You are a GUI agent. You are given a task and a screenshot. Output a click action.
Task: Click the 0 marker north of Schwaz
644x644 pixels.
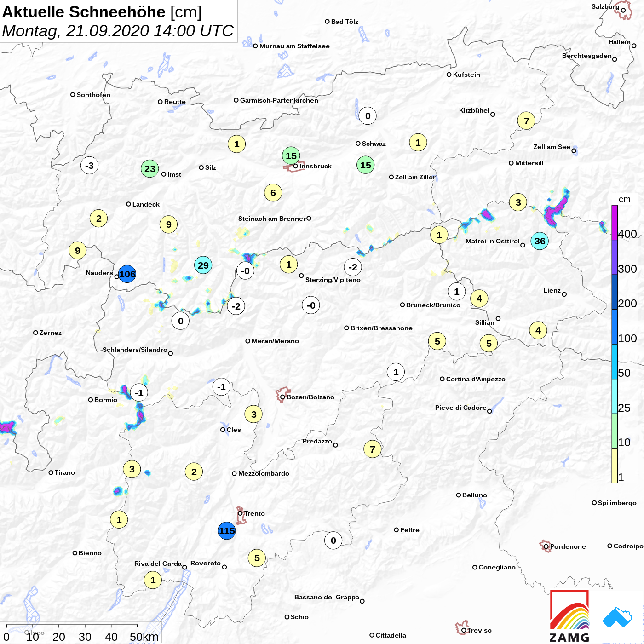368,116
